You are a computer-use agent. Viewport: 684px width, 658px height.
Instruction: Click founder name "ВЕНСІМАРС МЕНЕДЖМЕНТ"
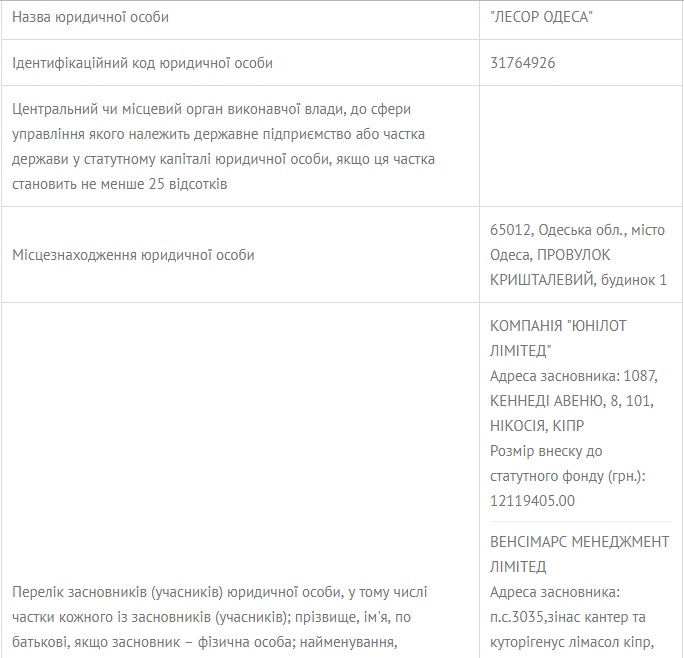click(x=579, y=542)
